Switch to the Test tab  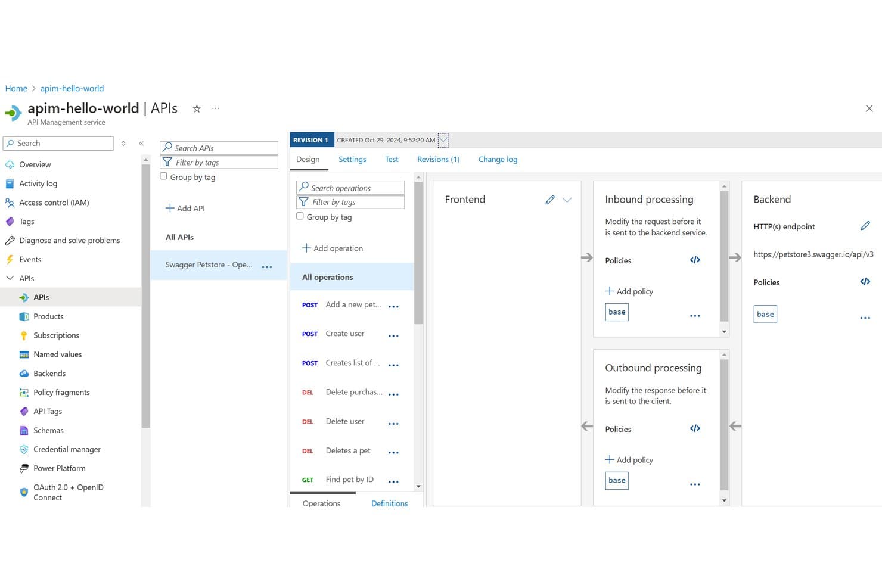(x=392, y=160)
